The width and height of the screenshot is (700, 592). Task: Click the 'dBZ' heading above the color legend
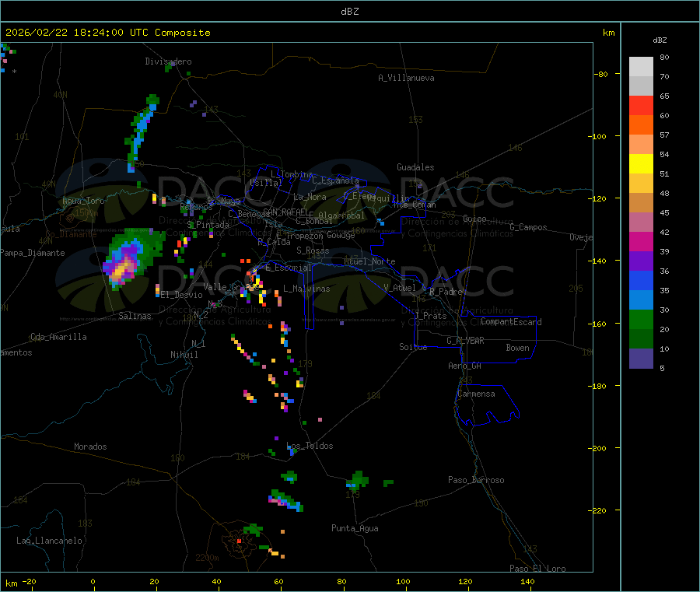pos(660,40)
